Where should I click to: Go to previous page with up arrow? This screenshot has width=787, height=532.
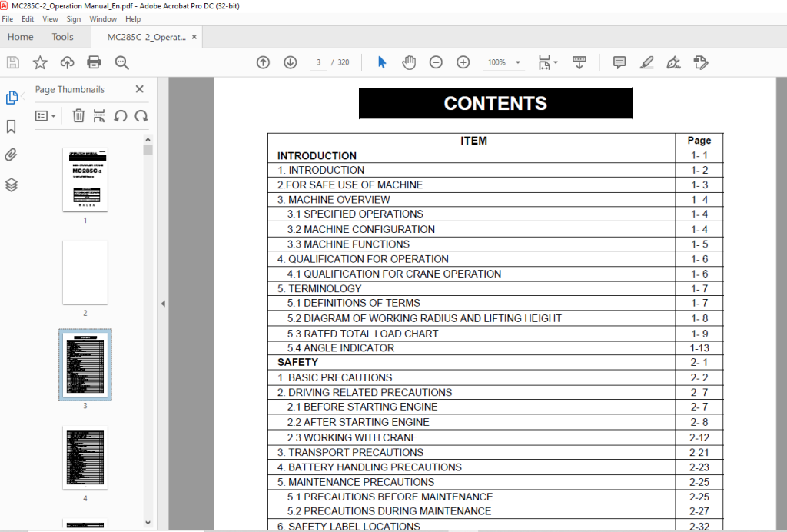[x=263, y=62]
